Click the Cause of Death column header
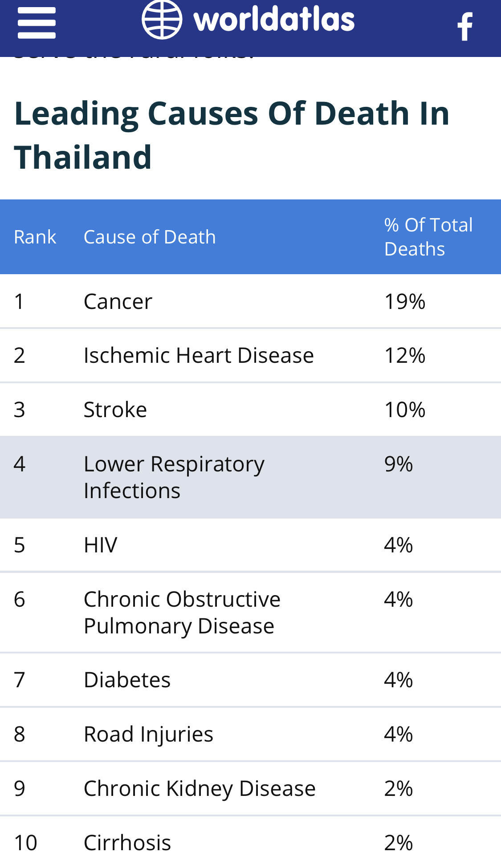The image size is (501, 868). [150, 237]
